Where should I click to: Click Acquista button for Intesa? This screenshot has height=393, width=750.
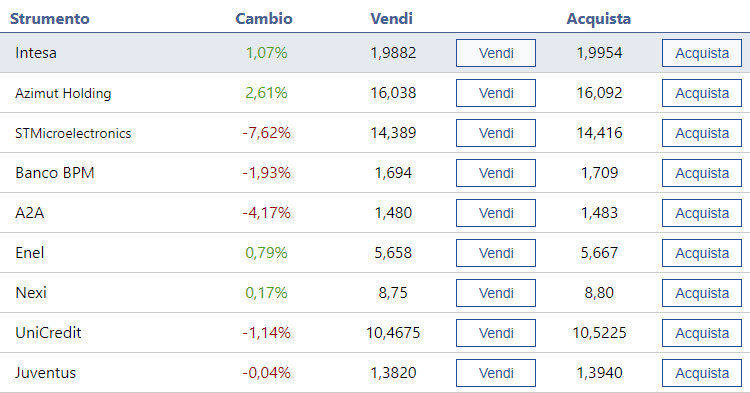(x=702, y=53)
